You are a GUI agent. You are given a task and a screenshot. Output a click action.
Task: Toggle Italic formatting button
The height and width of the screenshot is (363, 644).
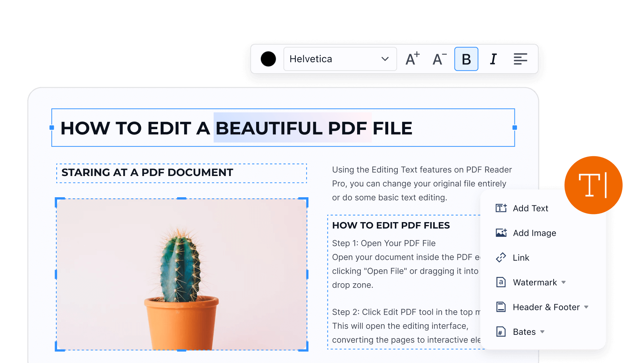click(493, 59)
